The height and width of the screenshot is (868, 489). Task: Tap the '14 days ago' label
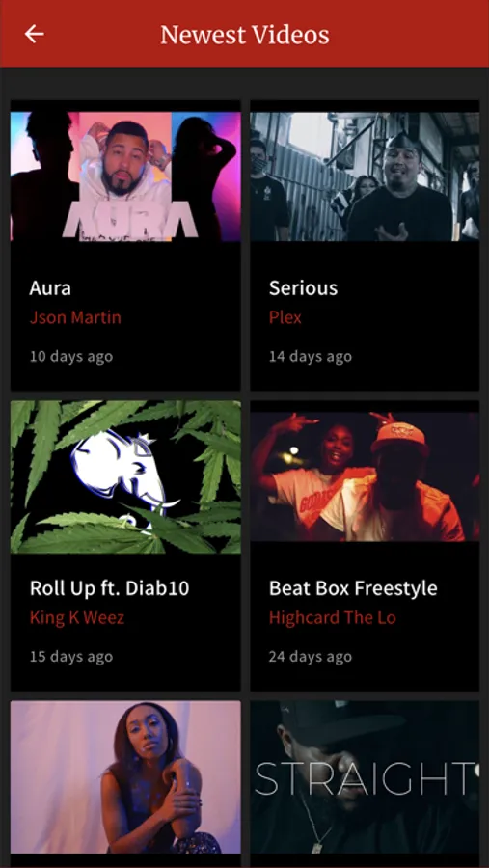311,357
